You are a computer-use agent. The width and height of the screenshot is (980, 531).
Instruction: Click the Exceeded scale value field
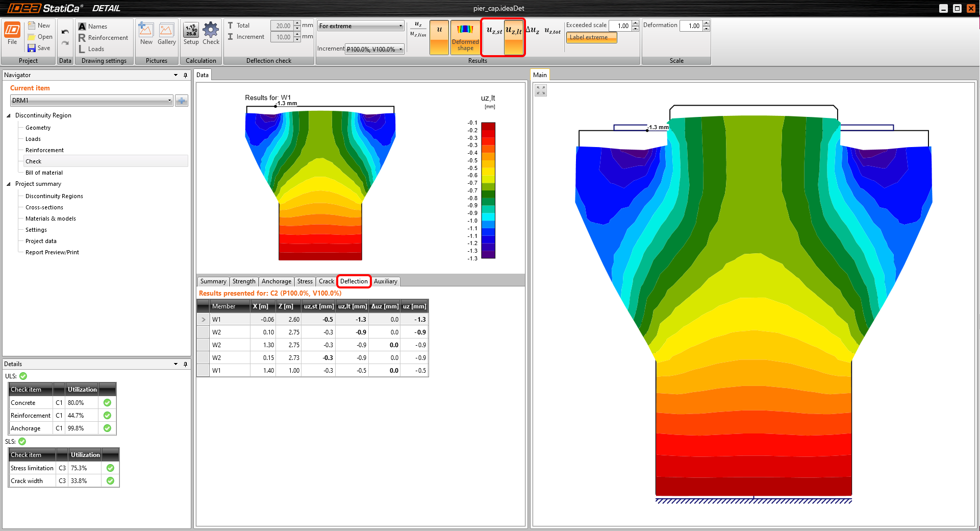620,26
